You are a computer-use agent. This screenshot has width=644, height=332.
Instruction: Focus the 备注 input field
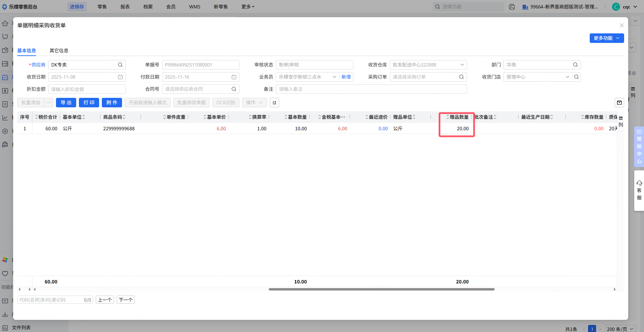point(371,89)
